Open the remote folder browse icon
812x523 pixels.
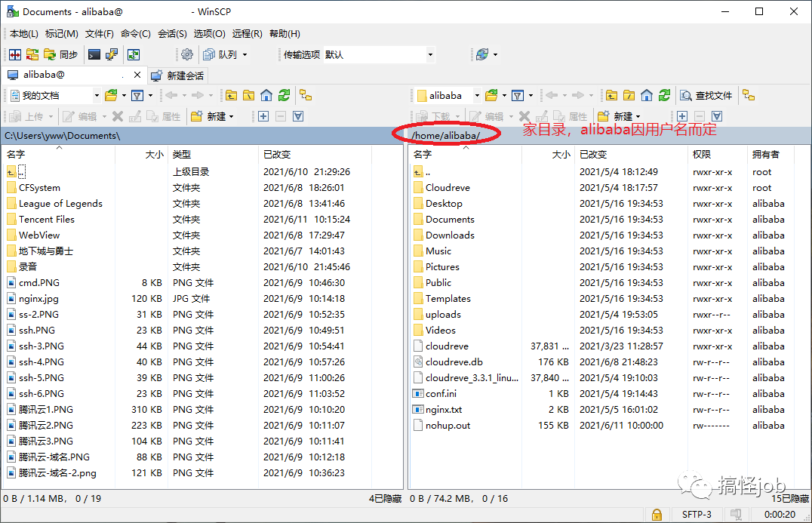[x=491, y=95]
